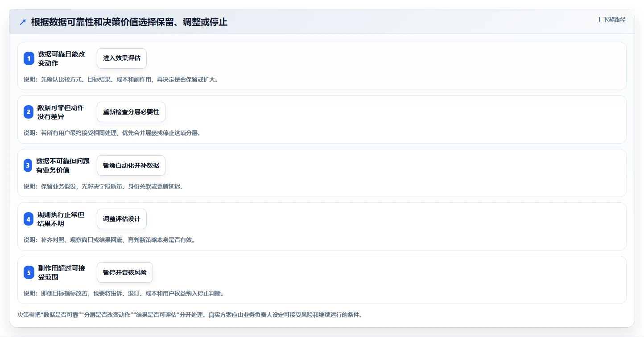Click step number 4 badge
The height and width of the screenshot is (337, 644).
point(29,219)
